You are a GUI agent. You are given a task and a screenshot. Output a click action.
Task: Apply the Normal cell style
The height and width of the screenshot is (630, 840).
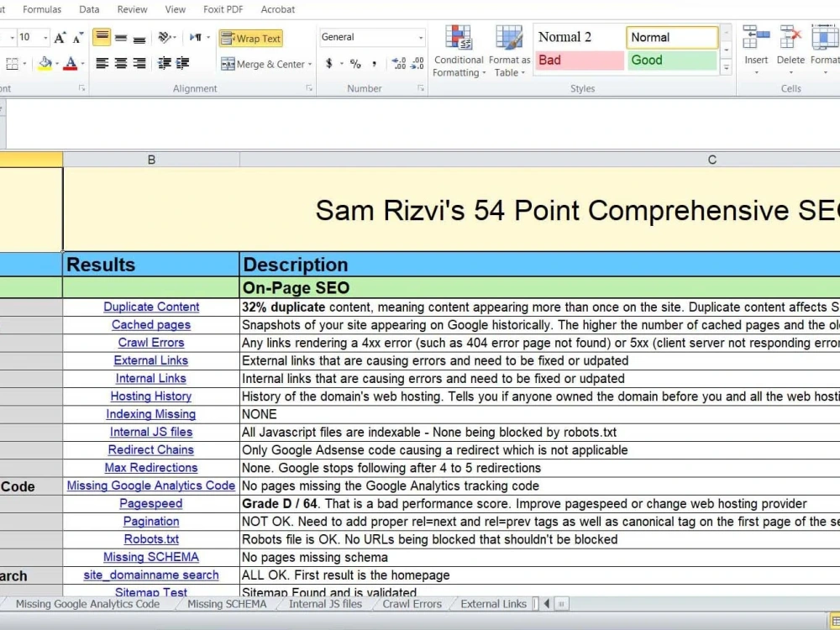point(672,37)
